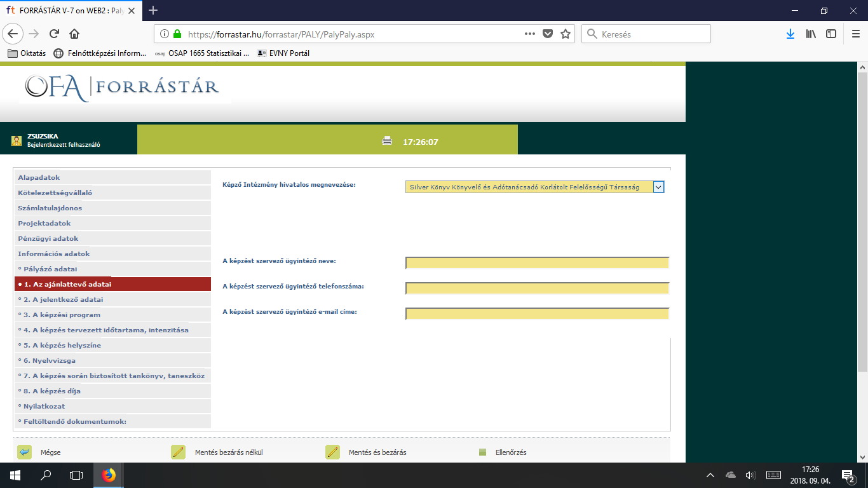Click the green padlock security icon
Viewport: 868px width, 488px height.
177,34
